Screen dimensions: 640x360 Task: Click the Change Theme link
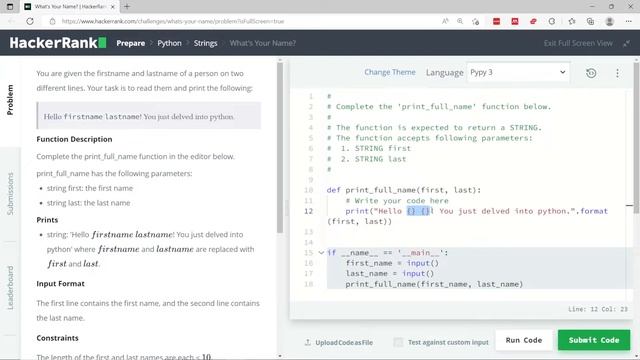point(390,72)
